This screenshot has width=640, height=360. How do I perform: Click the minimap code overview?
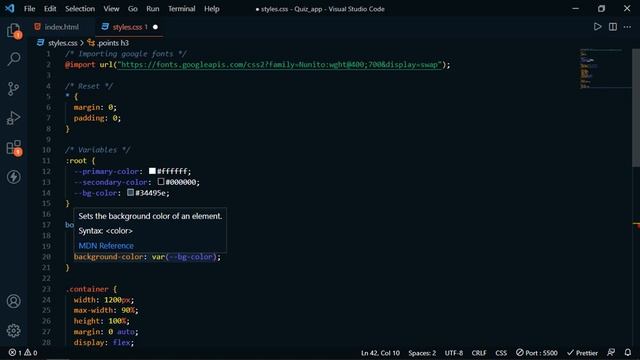[606, 69]
